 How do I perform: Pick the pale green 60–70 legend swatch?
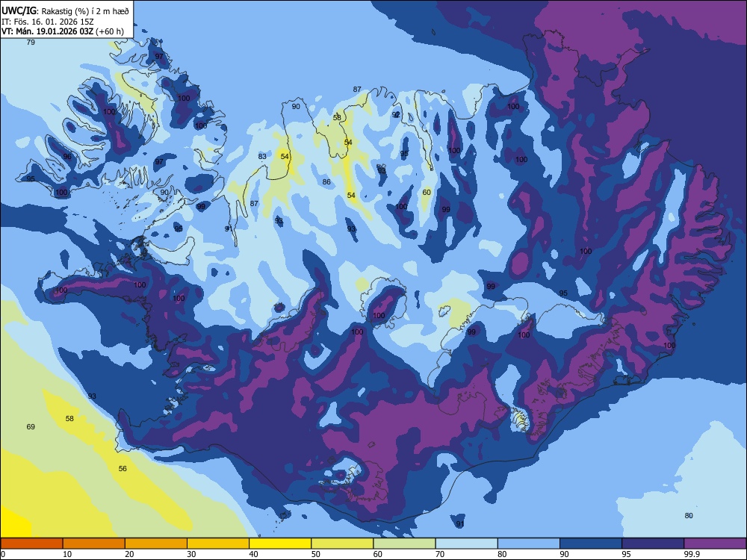point(404,544)
